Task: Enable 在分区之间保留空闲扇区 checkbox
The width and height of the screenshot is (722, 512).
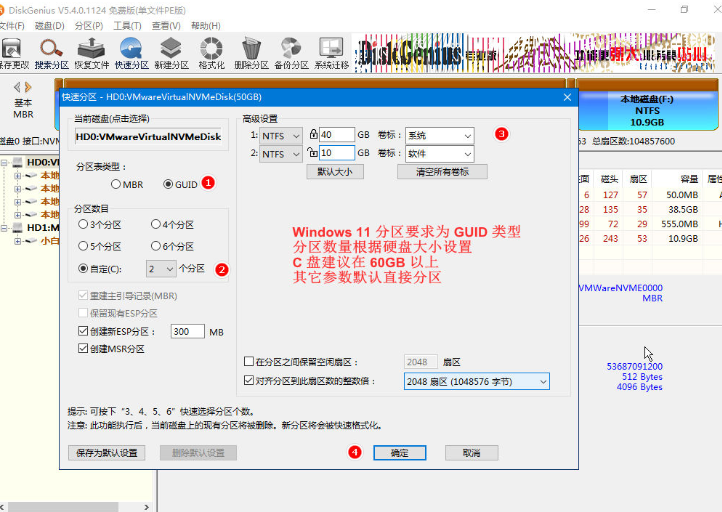Action: click(249, 361)
